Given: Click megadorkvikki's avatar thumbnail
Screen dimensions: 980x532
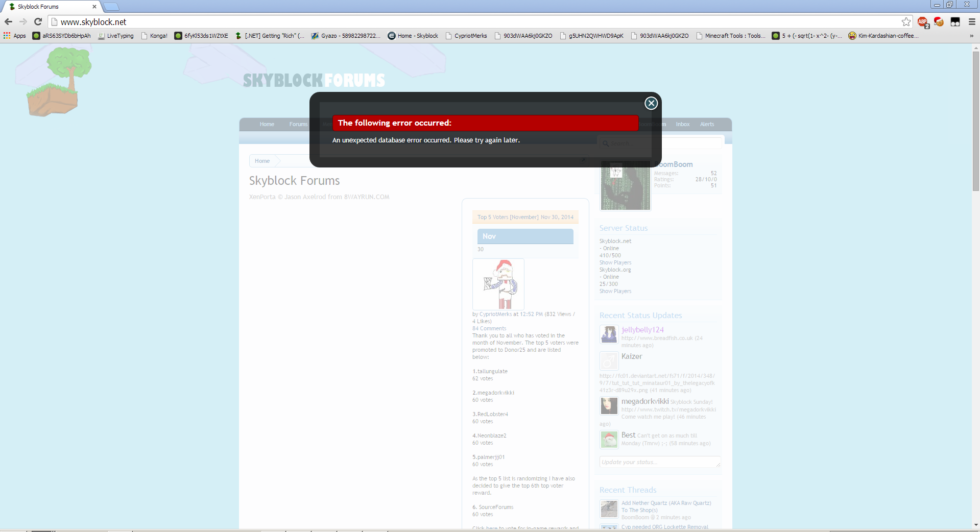Looking at the screenshot, I should (x=609, y=406).
